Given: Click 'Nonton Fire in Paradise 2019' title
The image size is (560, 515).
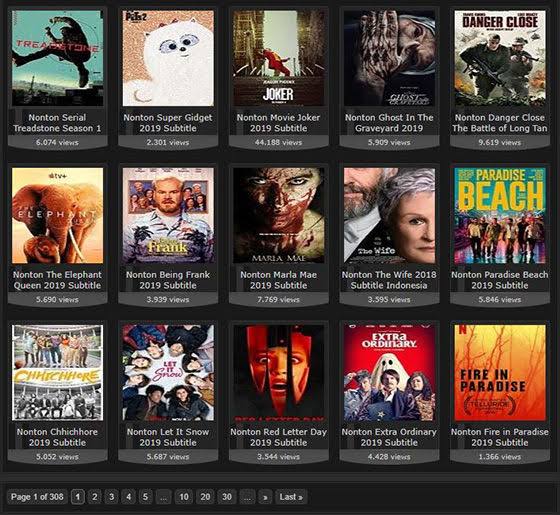Looking at the screenshot, I should coord(500,437).
